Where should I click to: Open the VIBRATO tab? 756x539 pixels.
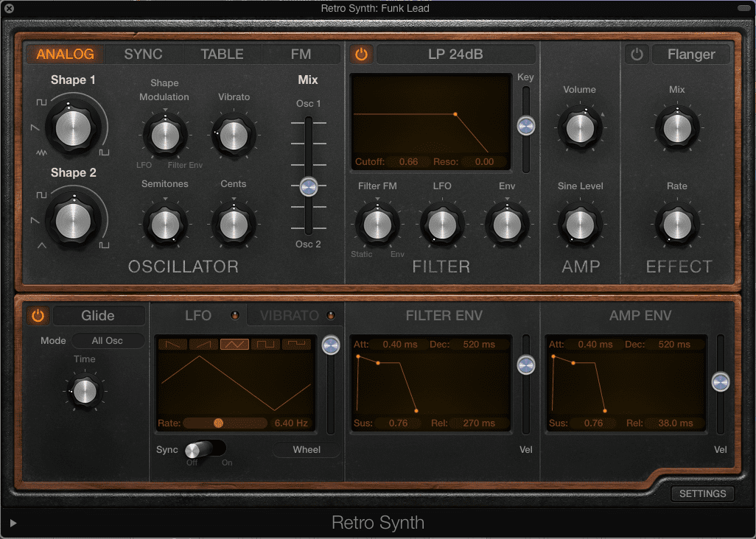[x=289, y=315]
